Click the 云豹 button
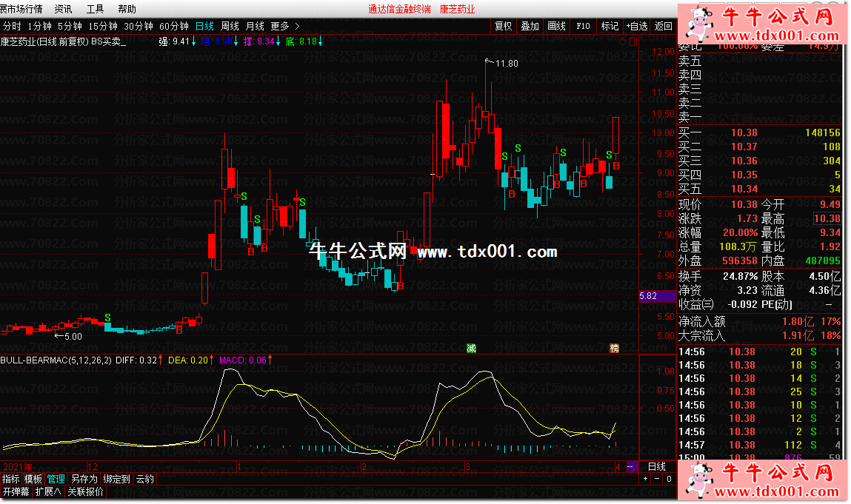851x504 pixels. click(x=145, y=479)
